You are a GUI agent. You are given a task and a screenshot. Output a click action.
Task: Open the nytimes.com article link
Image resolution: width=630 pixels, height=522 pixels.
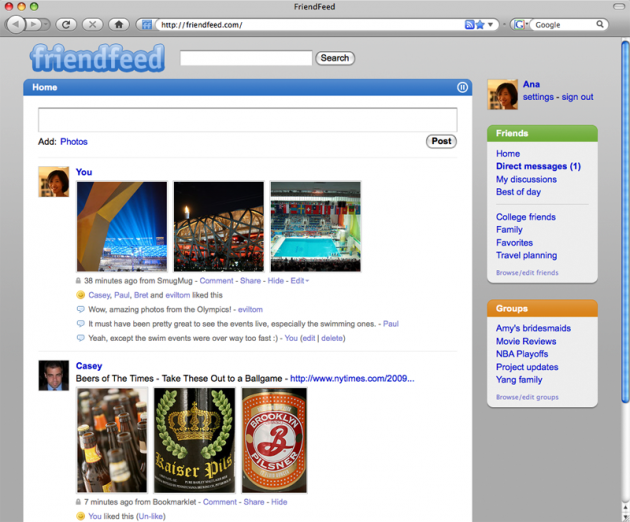[352, 379]
